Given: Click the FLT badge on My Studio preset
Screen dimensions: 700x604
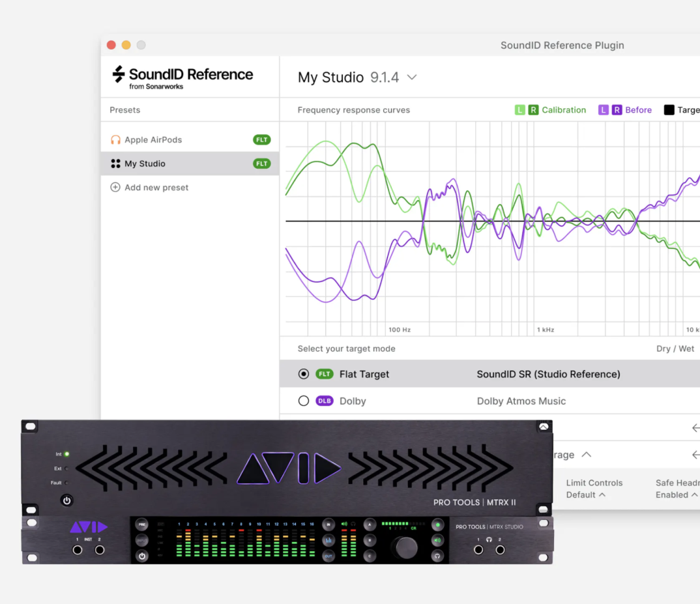Looking at the screenshot, I should 261,164.
